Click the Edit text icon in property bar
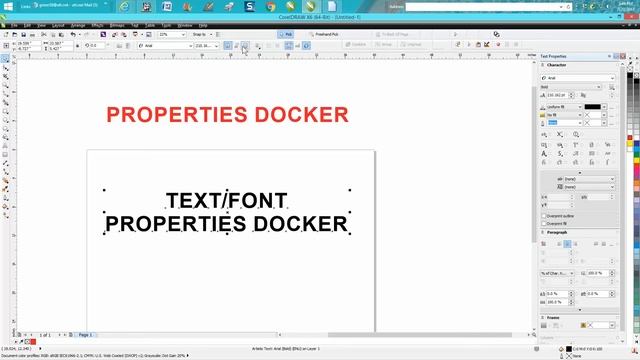This screenshot has height=360, width=640. 298,46
